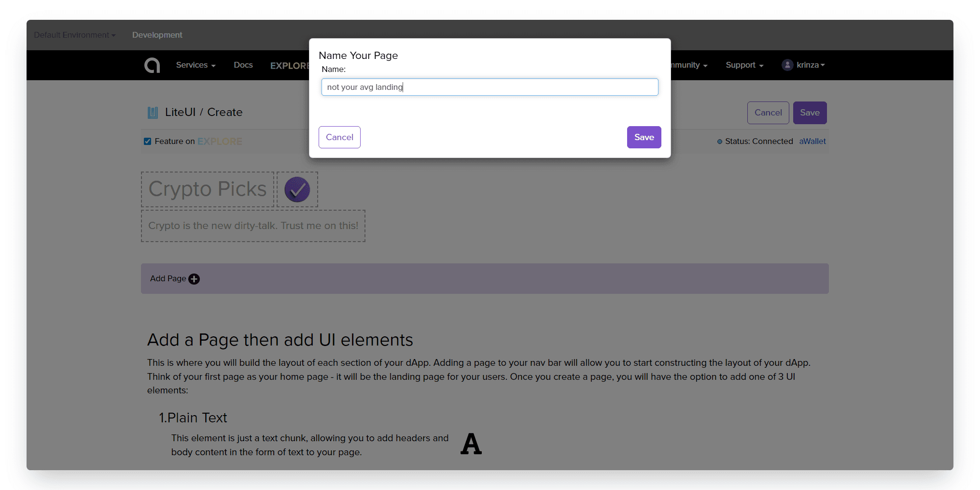Click the page Name input field

click(x=490, y=87)
